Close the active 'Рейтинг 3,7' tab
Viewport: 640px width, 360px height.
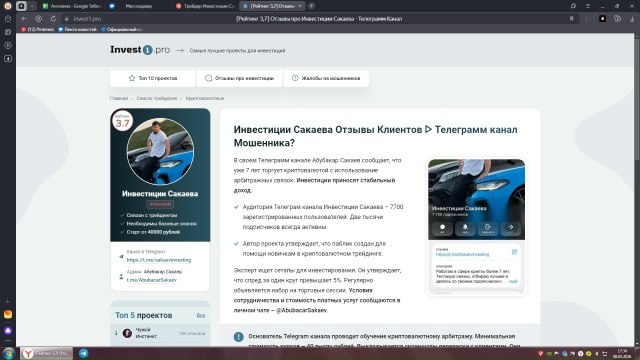300,6
